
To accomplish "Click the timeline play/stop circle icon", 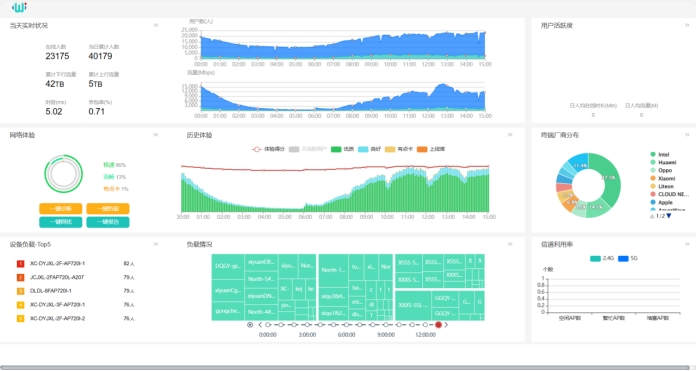I will [250, 325].
